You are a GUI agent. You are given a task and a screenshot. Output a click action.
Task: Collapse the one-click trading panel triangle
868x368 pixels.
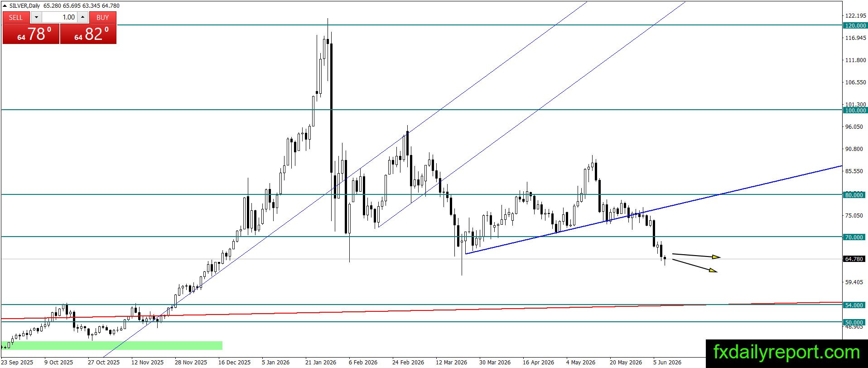point(5,6)
